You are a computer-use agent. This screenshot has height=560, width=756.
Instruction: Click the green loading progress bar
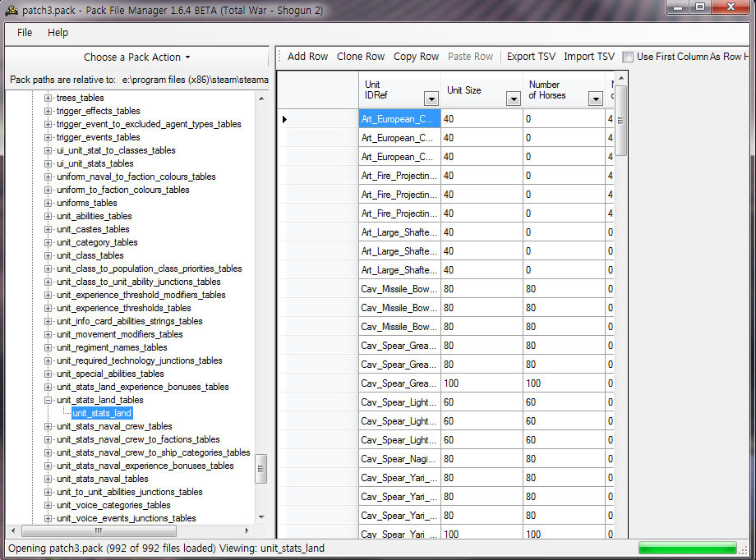click(x=687, y=548)
